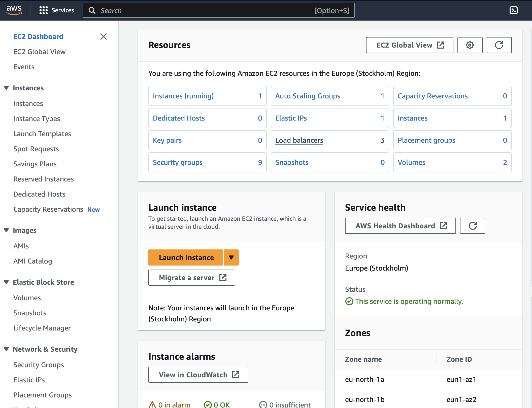The image size is (532, 408).
Task: Close the EC2 navigation sidebar
Action: coord(103,36)
